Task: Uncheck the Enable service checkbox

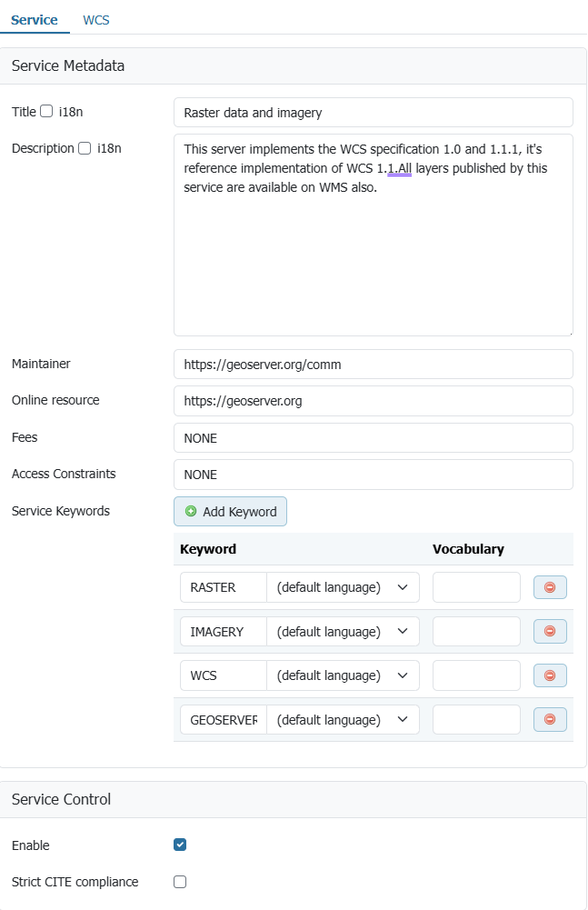Action: click(180, 845)
